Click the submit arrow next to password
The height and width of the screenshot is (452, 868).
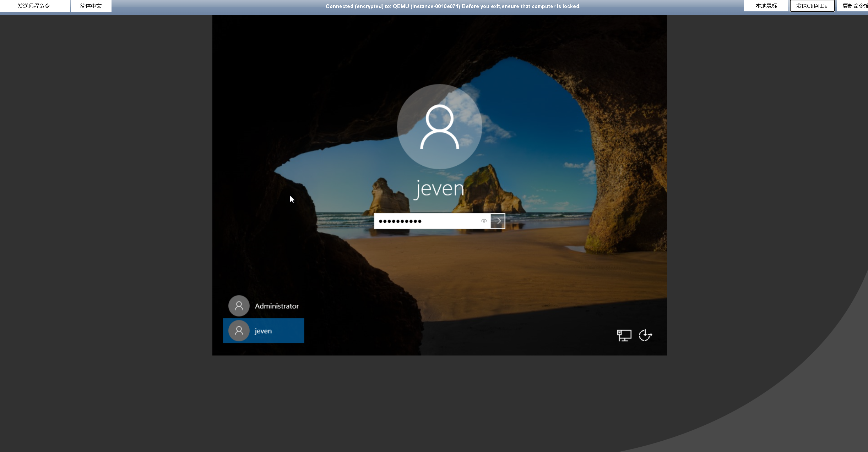point(498,221)
